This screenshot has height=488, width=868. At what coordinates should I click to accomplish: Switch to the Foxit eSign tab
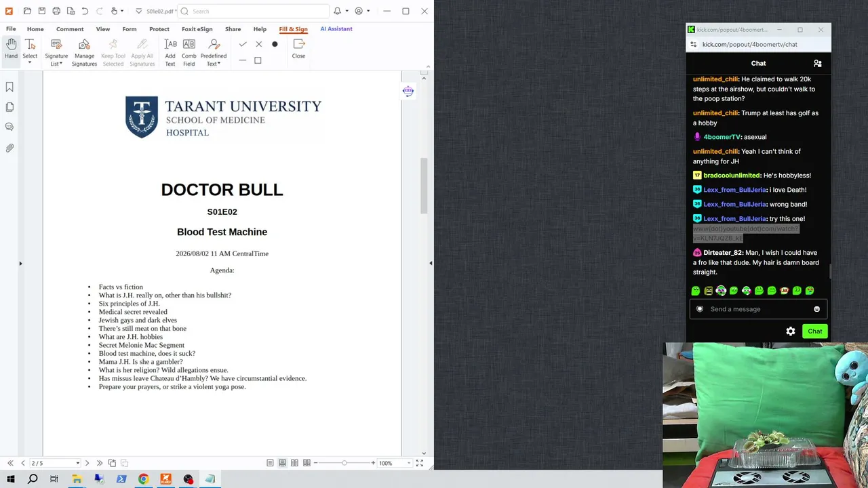(x=197, y=29)
